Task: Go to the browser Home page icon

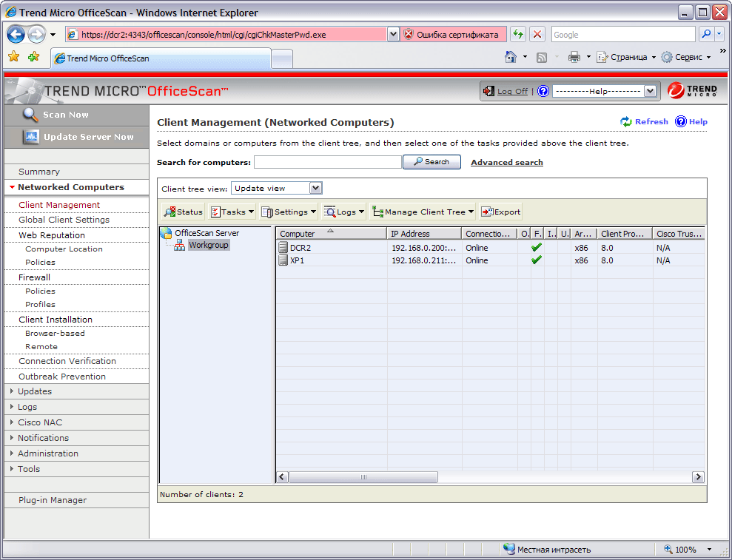Action: [x=511, y=57]
